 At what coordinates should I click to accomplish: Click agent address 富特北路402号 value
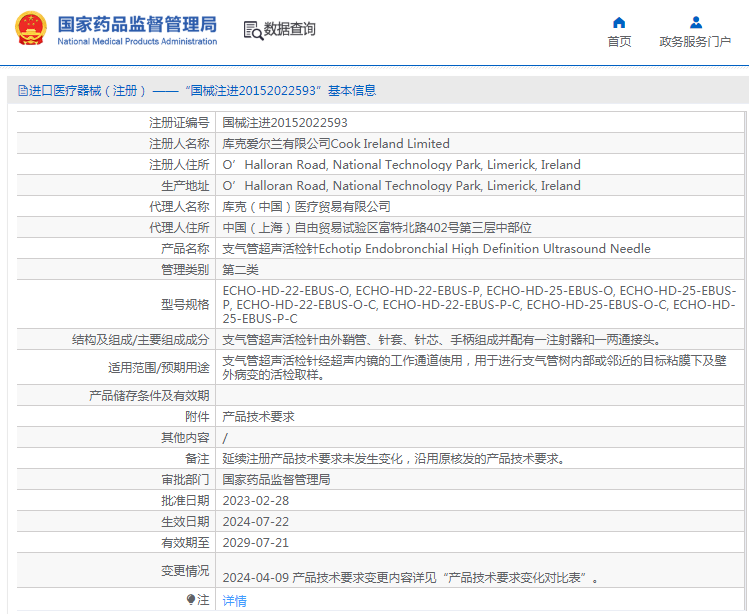click(377, 228)
